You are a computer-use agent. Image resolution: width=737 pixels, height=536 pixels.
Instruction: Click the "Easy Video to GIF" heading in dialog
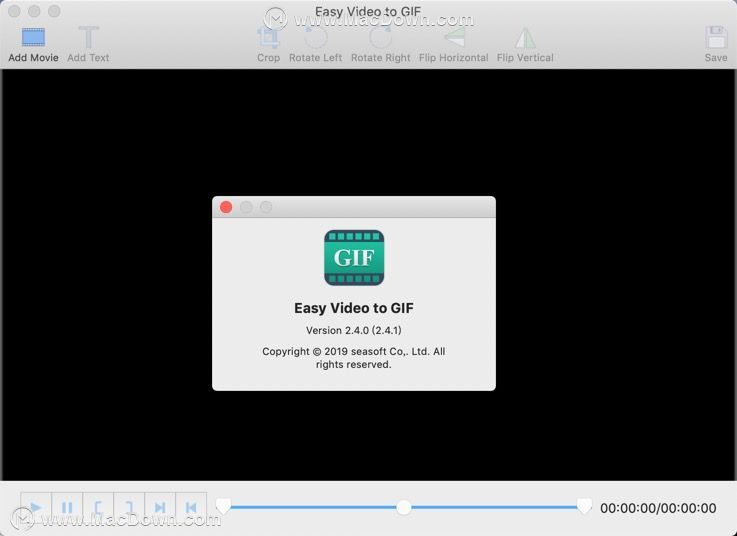tap(354, 308)
